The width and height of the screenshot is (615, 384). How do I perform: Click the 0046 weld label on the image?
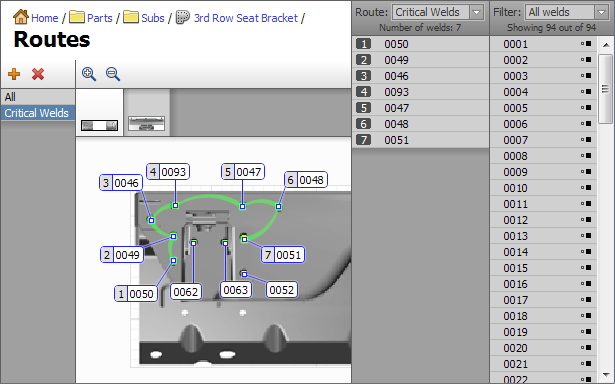pos(121,183)
